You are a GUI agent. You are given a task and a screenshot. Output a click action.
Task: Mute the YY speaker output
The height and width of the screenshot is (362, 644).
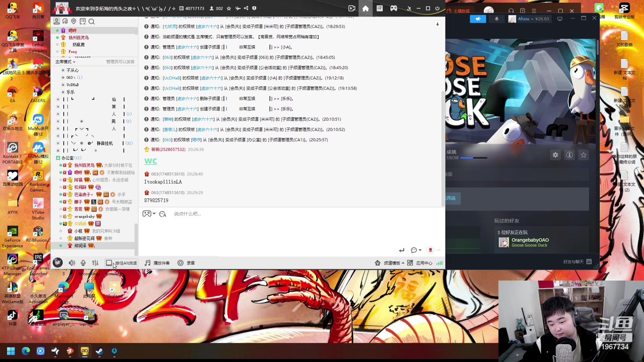(x=72, y=263)
